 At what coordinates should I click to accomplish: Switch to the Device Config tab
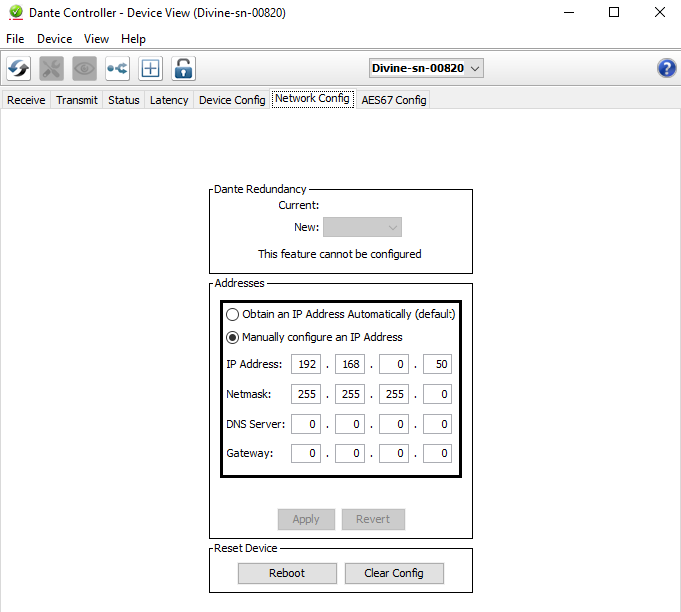232,100
